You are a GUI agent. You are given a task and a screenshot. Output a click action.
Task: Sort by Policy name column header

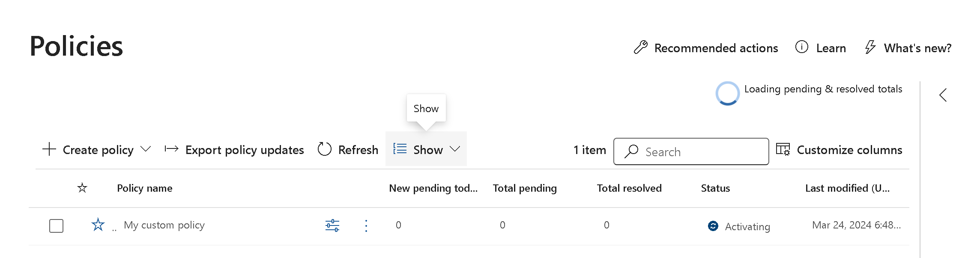pyautogui.click(x=144, y=188)
